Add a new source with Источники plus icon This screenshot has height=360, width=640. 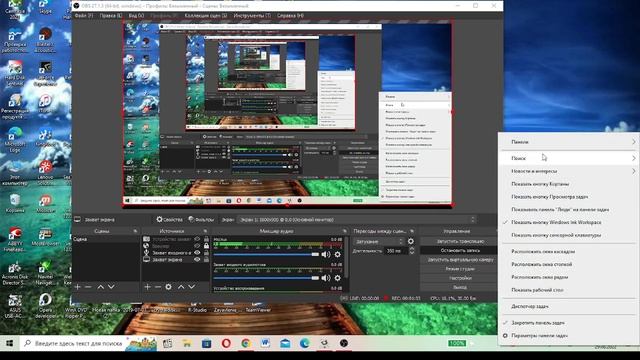click(x=147, y=287)
